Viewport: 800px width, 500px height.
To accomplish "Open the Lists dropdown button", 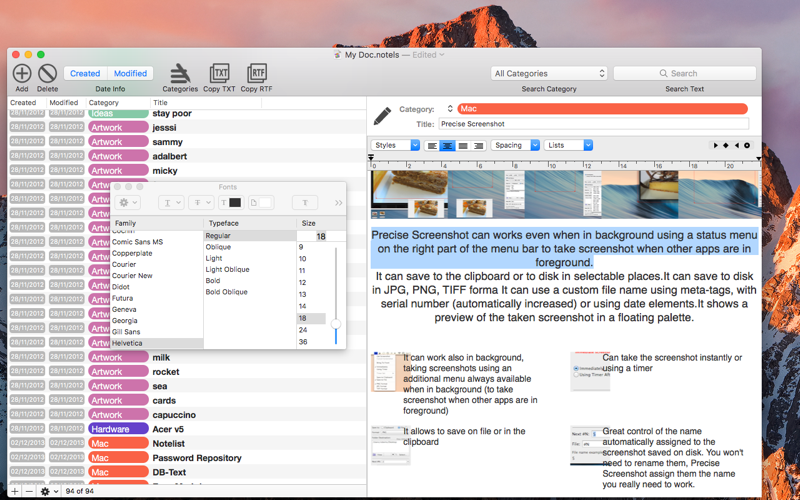I will (x=568, y=145).
